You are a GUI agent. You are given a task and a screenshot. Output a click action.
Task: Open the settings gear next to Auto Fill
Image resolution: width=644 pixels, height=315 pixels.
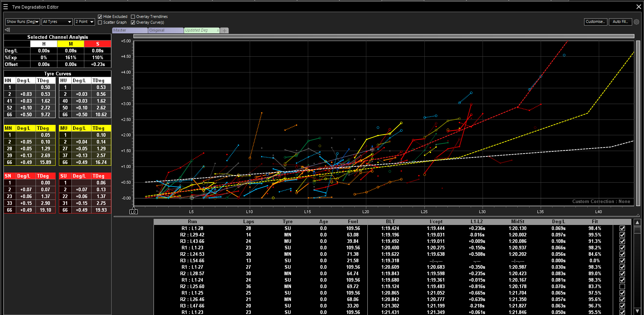pyautogui.click(x=636, y=22)
